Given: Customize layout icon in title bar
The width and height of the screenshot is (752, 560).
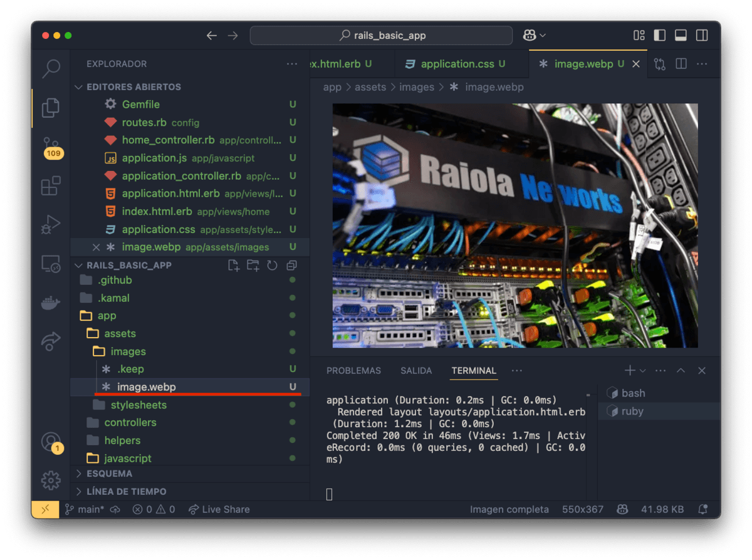Looking at the screenshot, I should [x=639, y=36].
